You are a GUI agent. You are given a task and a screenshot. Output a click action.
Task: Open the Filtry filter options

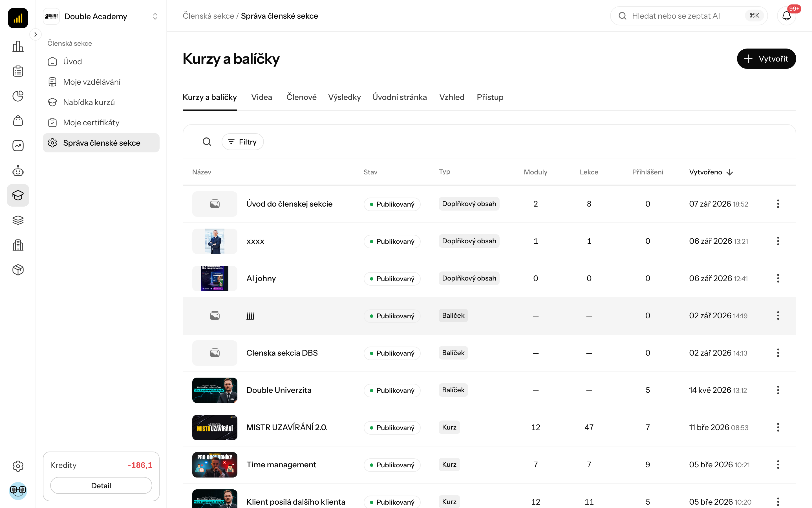coord(242,142)
